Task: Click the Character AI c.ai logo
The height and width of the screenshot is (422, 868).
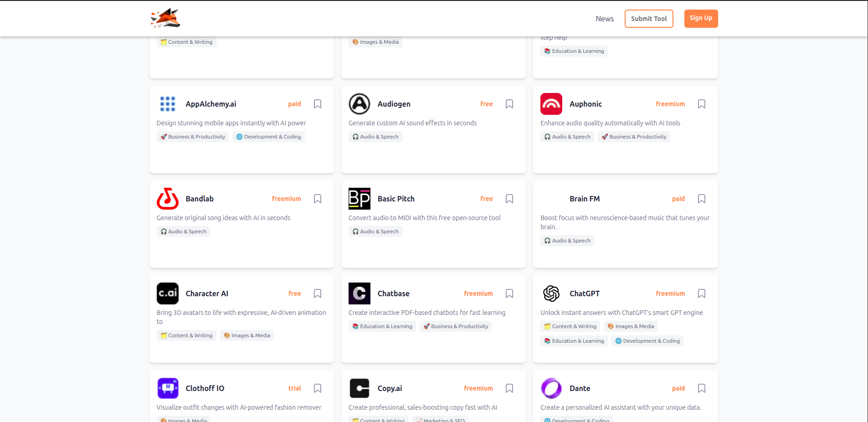Action: click(x=167, y=293)
